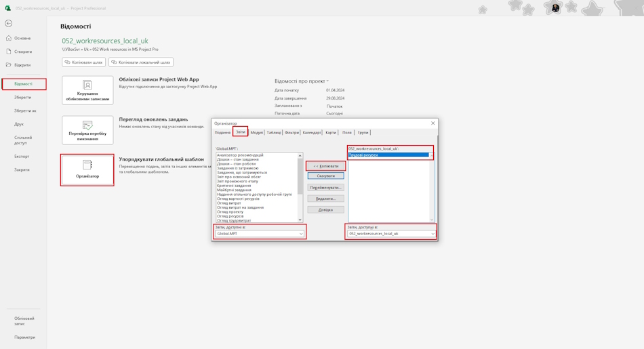Select Дошки – стан завдання report

(238, 160)
